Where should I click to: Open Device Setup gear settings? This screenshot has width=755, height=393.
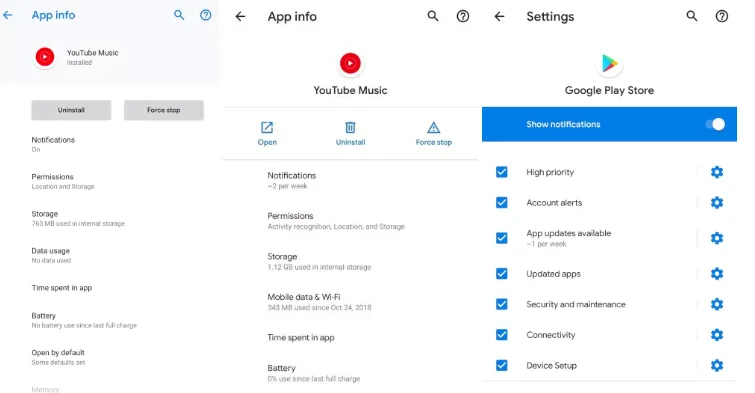coord(717,366)
